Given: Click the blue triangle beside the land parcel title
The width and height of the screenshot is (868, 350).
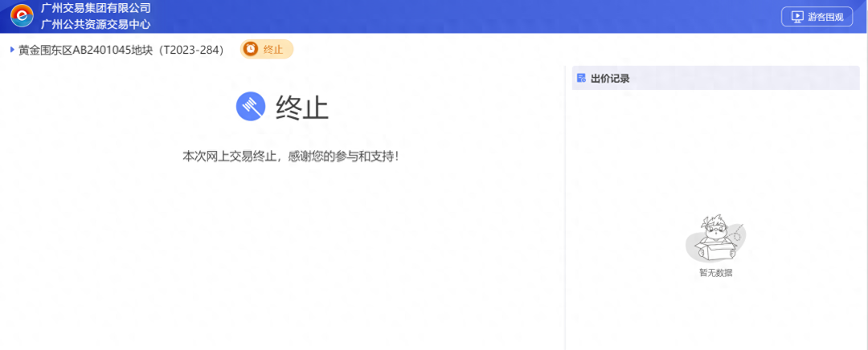Looking at the screenshot, I should 12,50.
